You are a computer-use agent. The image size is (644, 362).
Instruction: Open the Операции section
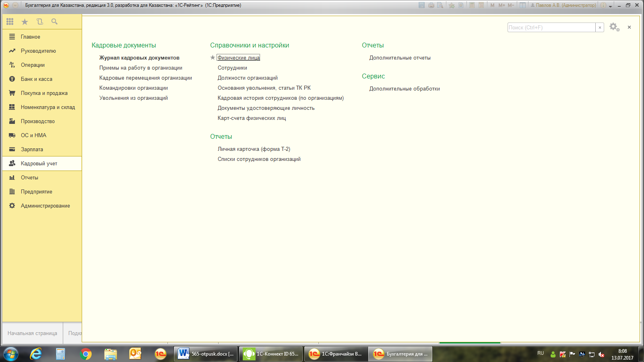(x=42, y=65)
